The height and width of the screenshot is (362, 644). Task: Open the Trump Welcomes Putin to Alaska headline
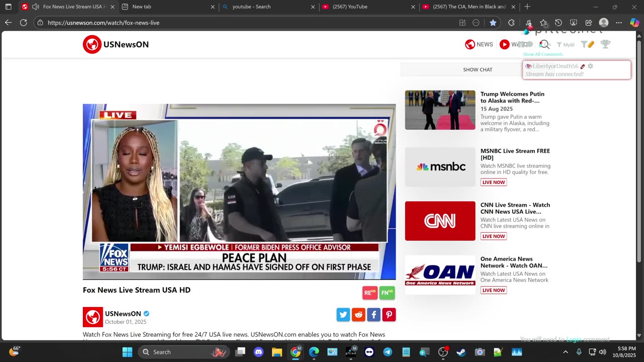(x=512, y=97)
